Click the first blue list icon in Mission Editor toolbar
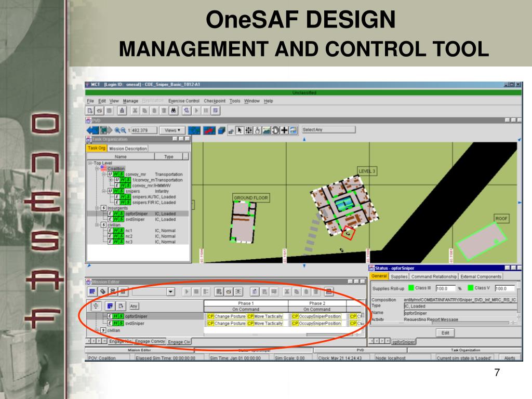The height and width of the screenshot is (399, 532). 92,291
